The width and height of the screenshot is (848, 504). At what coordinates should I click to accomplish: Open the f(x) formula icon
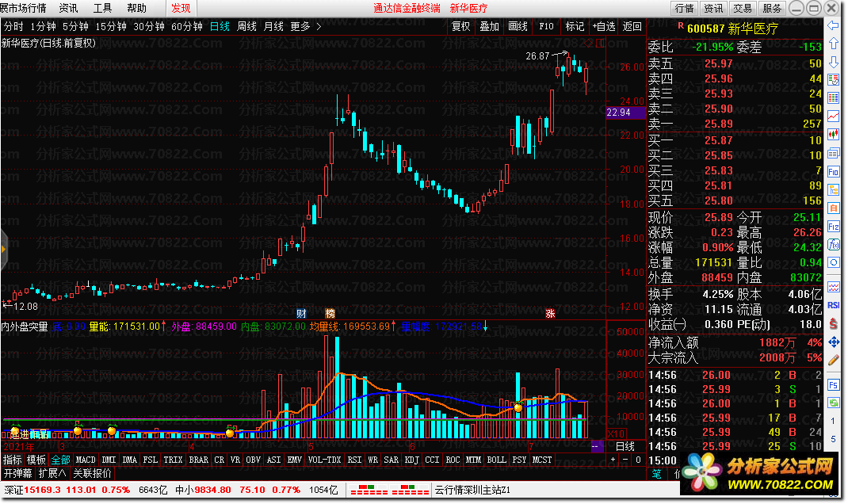pos(834,244)
